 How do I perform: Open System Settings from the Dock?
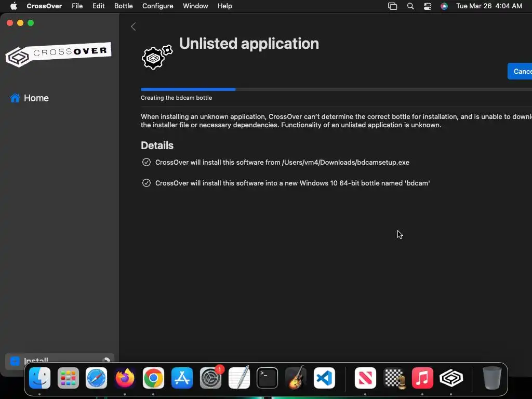211,378
